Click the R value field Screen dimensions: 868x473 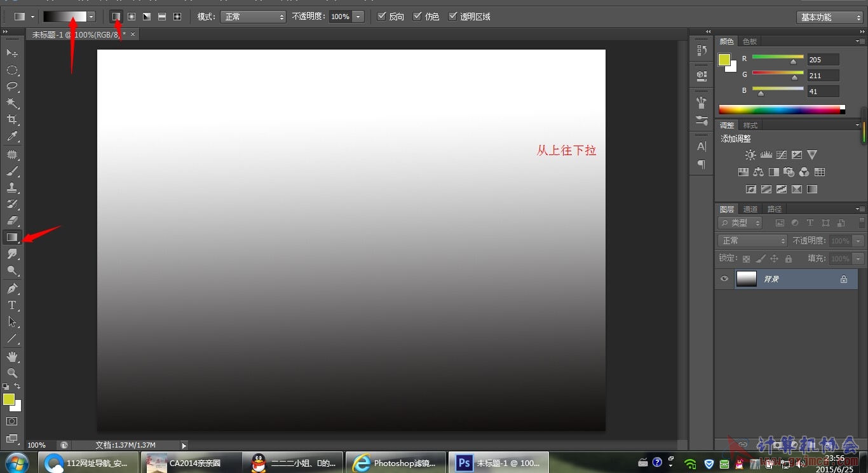click(x=823, y=60)
